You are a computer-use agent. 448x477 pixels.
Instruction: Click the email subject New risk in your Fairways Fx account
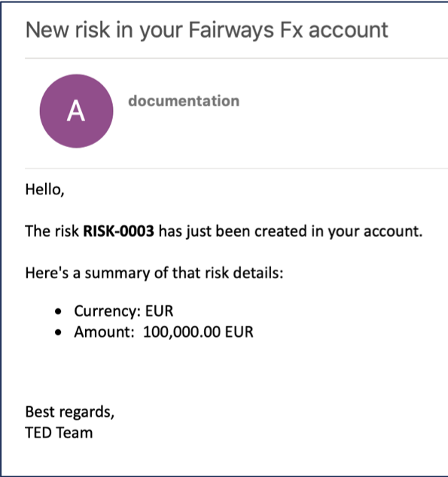[206, 30]
